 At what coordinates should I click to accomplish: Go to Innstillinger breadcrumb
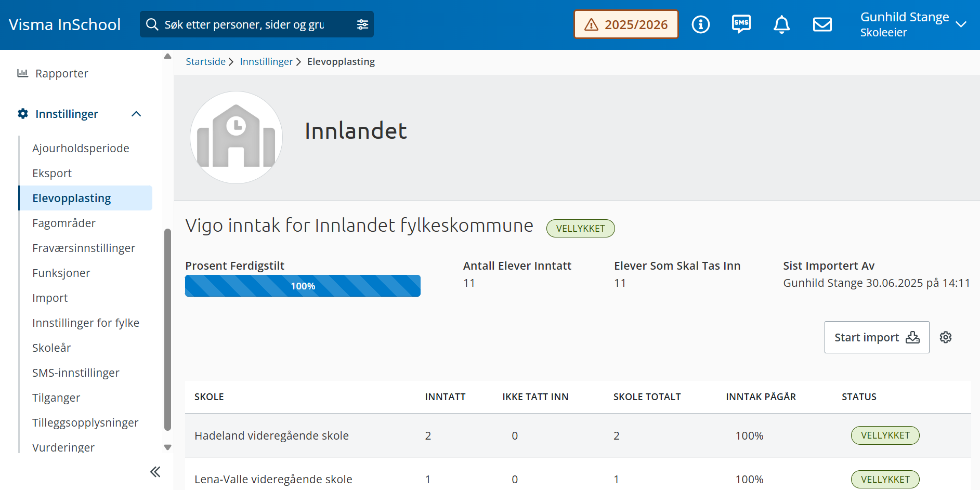click(266, 62)
